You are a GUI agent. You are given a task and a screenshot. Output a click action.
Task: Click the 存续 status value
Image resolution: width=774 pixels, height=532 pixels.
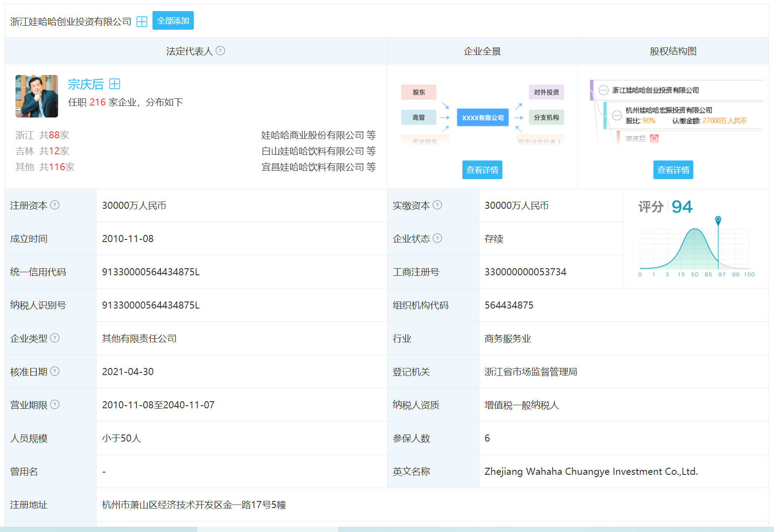click(x=494, y=239)
